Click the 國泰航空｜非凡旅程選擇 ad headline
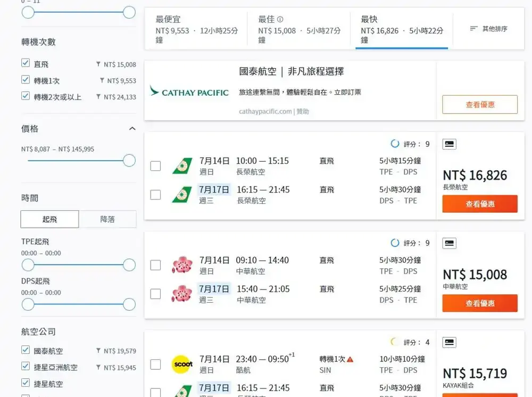Image resolution: width=532 pixels, height=397 pixels. (292, 71)
